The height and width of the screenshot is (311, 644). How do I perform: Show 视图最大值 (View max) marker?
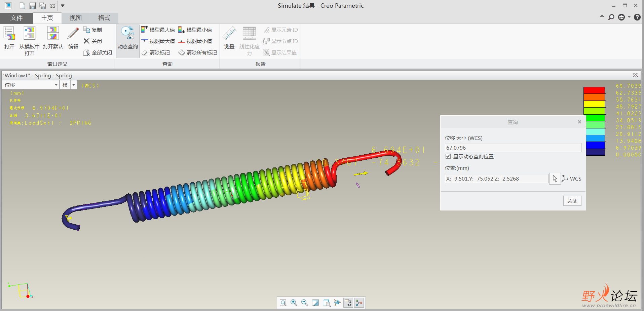(158, 41)
